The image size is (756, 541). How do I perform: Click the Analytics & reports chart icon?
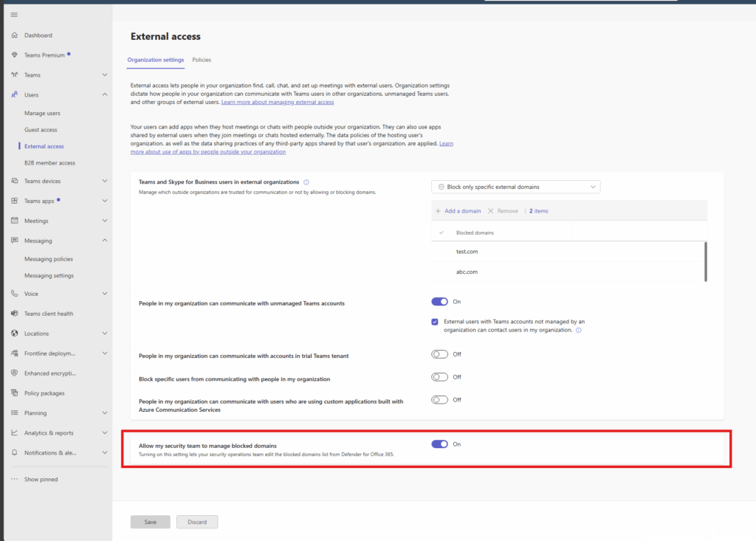(15, 433)
